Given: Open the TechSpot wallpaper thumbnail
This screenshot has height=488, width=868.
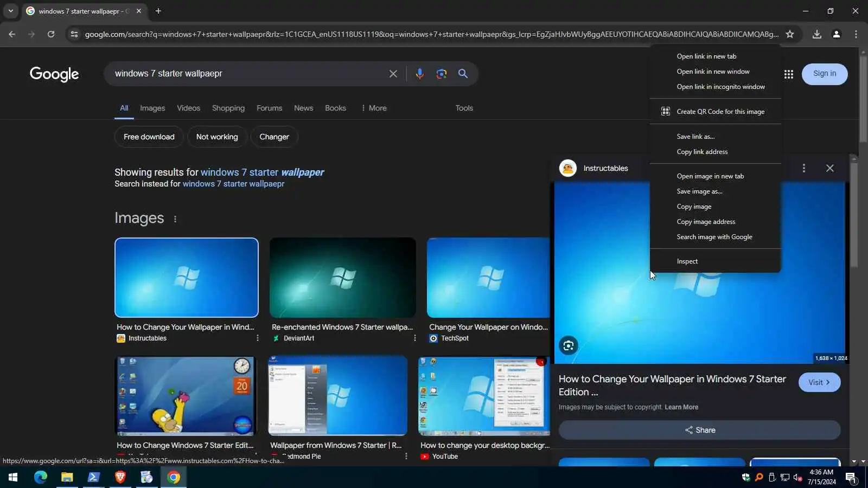Looking at the screenshot, I should [488, 278].
